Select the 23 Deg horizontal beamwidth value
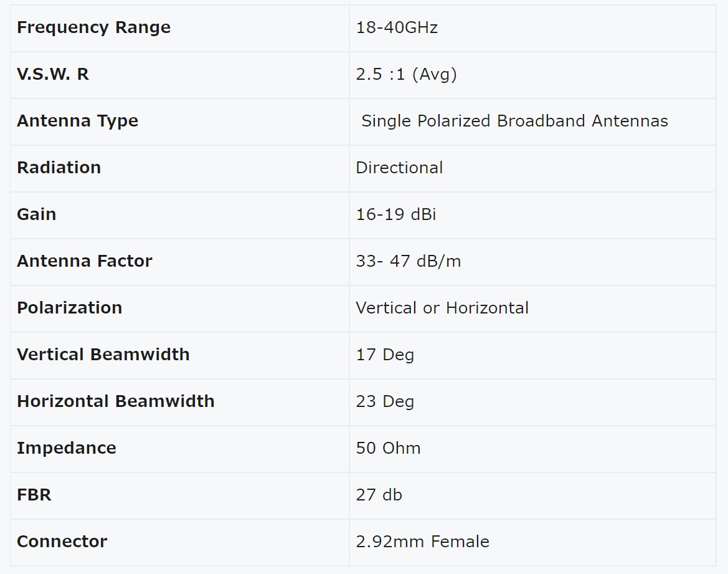728x574 pixels. (385, 401)
